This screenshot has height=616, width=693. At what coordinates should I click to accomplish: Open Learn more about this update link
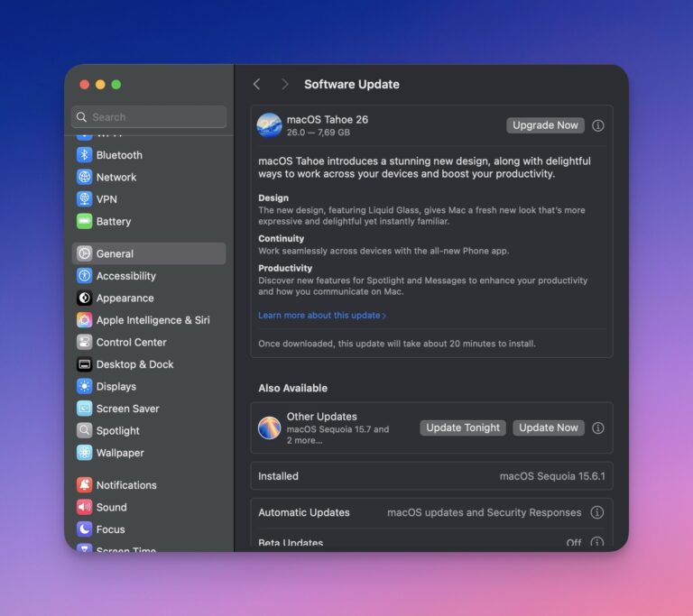coord(321,316)
